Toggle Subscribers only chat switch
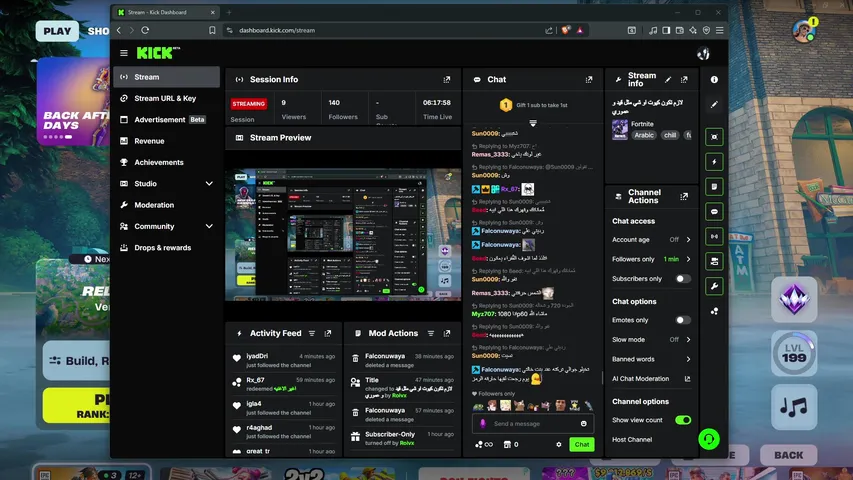853x480 pixels. [683, 279]
